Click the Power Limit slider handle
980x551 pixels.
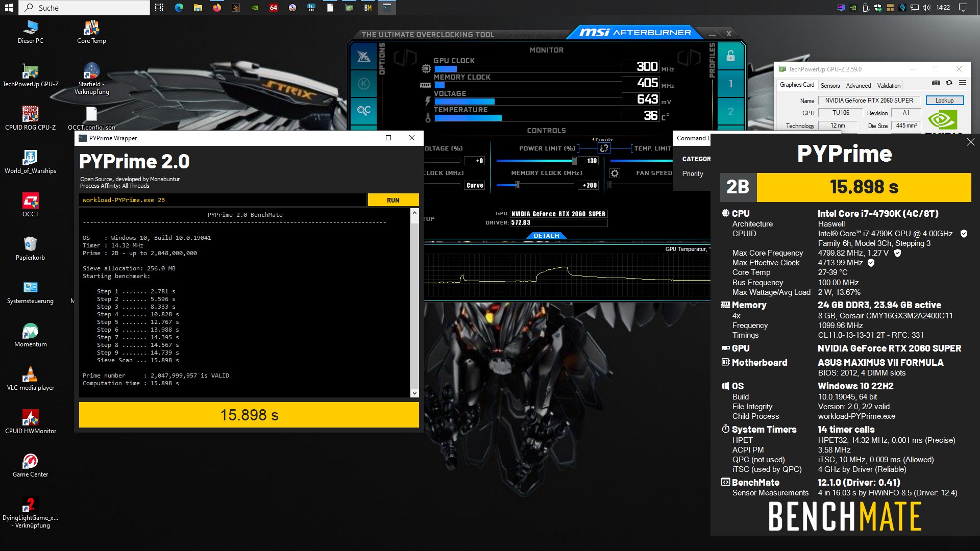574,161
